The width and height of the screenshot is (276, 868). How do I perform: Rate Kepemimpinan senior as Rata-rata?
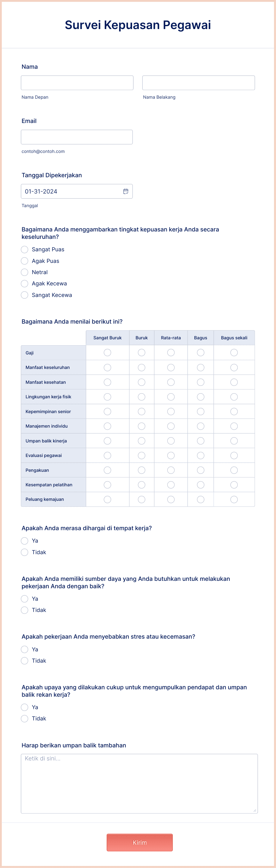(x=171, y=411)
